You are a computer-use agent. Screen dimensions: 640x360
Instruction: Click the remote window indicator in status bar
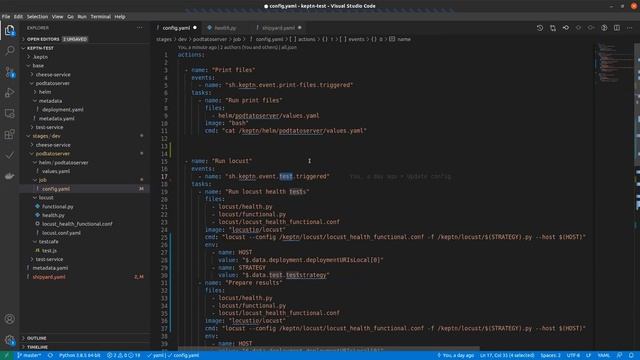coord(7,356)
